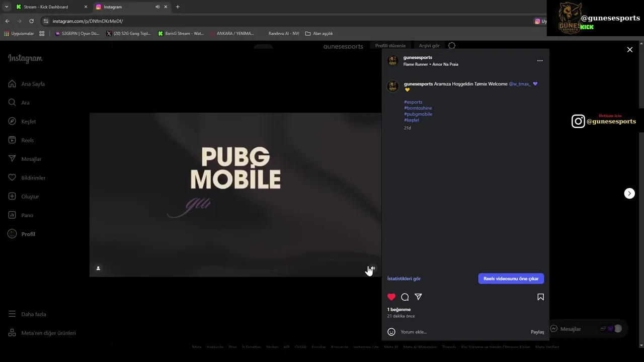
Task: Click the page scrollbar down arrow
Action: [x=641, y=345]
